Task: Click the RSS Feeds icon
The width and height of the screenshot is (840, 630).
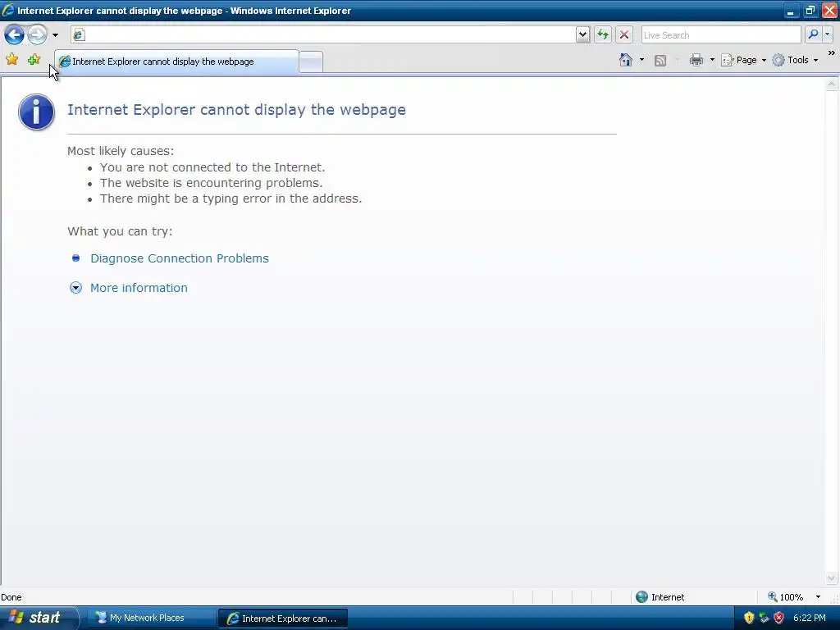Action: coord(660,61)
